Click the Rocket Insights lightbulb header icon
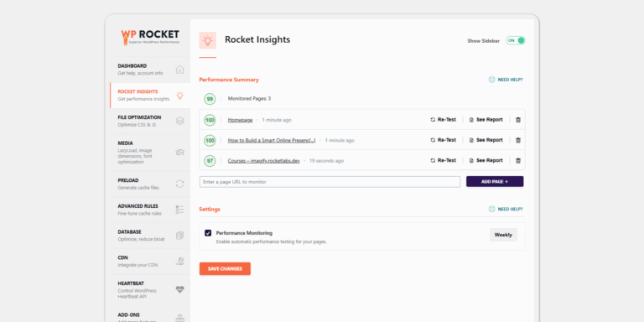The width and height of the screenshot is (644, 322). (208, 40)
